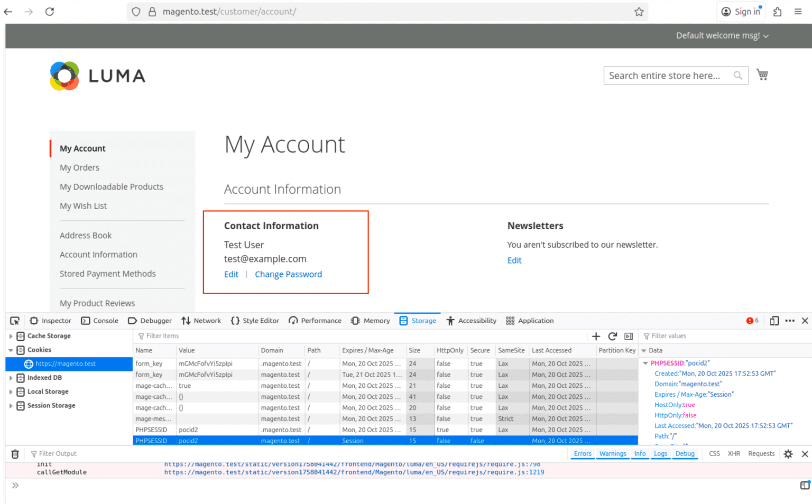Image resolution: width=812 pixels, height=504 pixels.
Task: Switch to the Network tab
Action: point(201,321)
